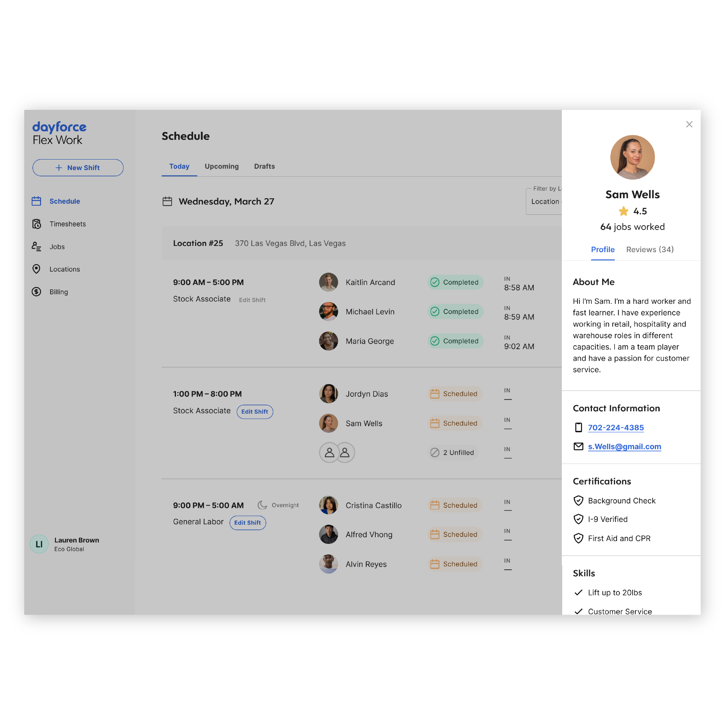This screenshot has height=728, width=728.
Task: Click Lauren Brown's name in sidebar
Action: pyautogui.click(x=77, y=540)
